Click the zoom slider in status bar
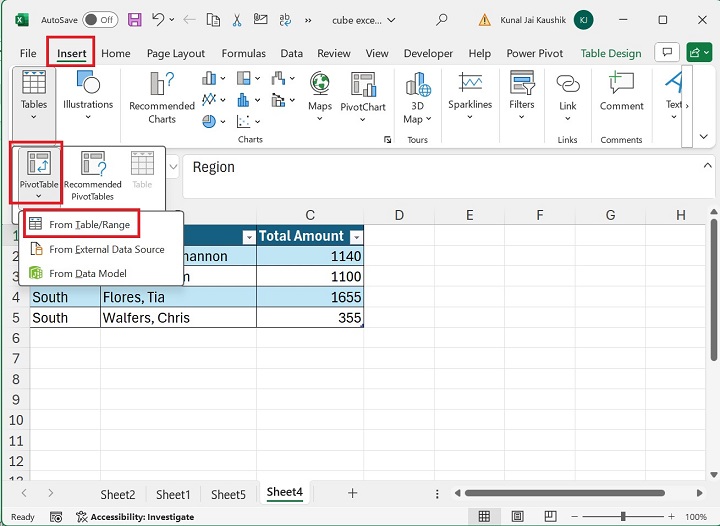The width and height of the screenshot is (720, 526). 622,516
